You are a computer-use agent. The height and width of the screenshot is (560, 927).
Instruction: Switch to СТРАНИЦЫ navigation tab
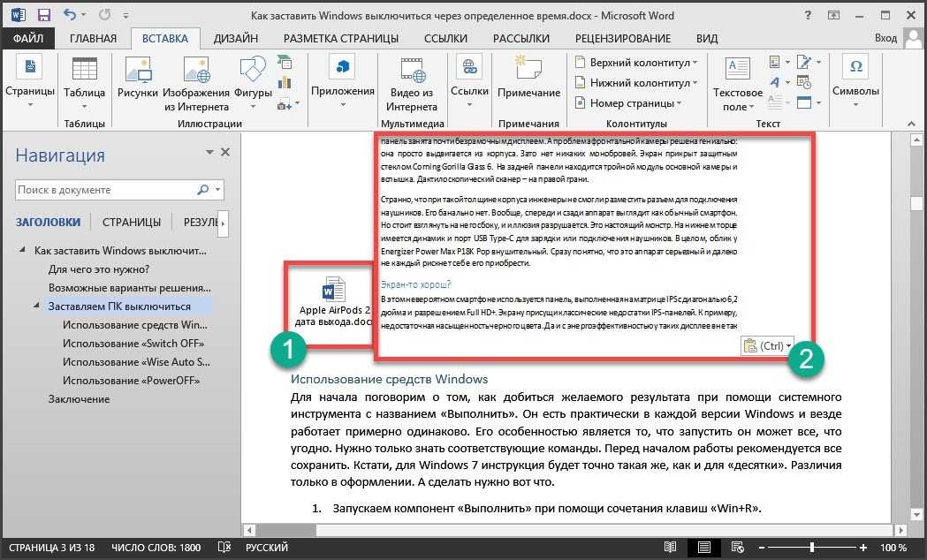point(132,222)
